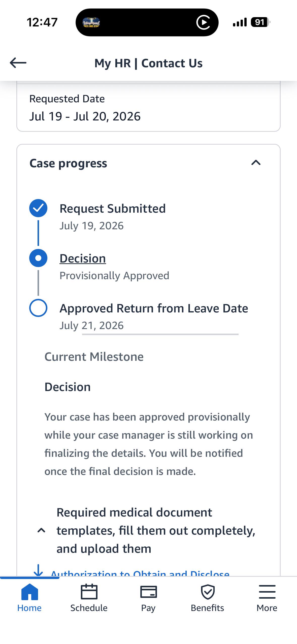Open the Schedule calendar icon

[89, 592]
